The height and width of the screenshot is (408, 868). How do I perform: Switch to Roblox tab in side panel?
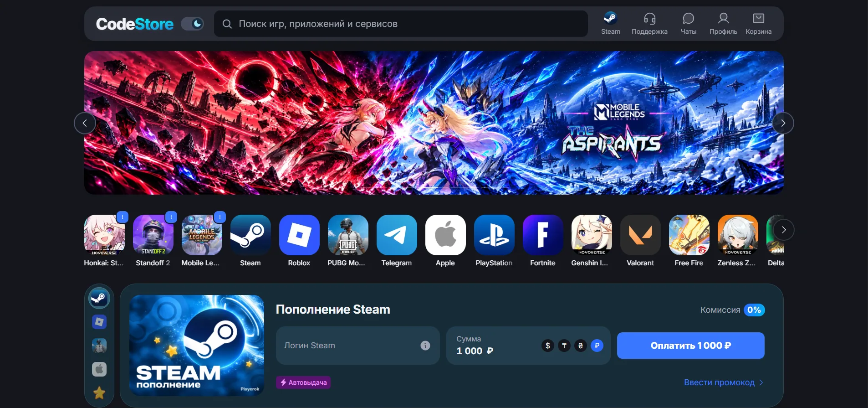pyautogui.click(x=99, y=322)
